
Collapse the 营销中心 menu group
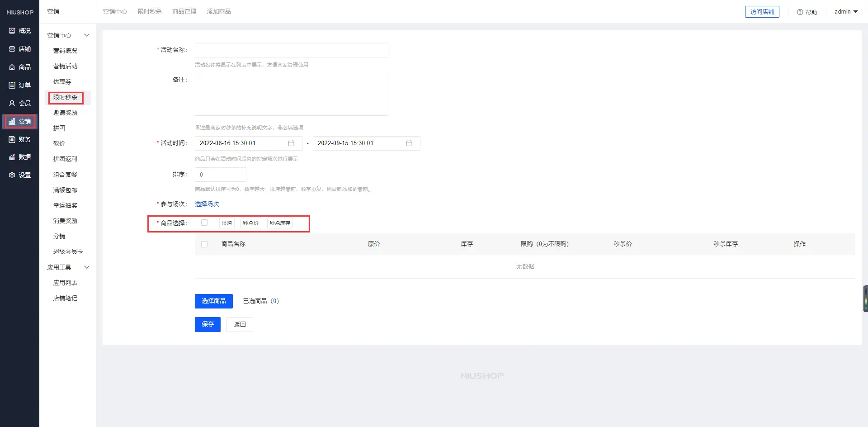click(86, 35)
